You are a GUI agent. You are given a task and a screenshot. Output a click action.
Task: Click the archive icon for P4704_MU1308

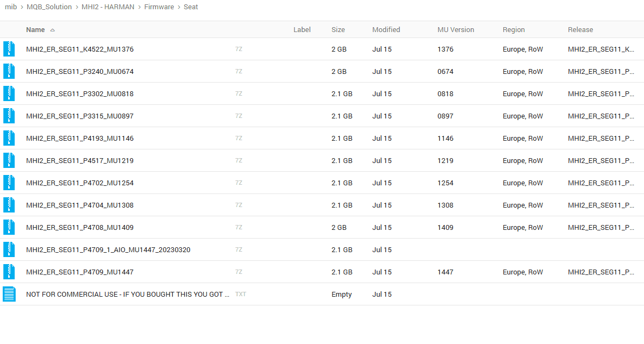point(9,205)
